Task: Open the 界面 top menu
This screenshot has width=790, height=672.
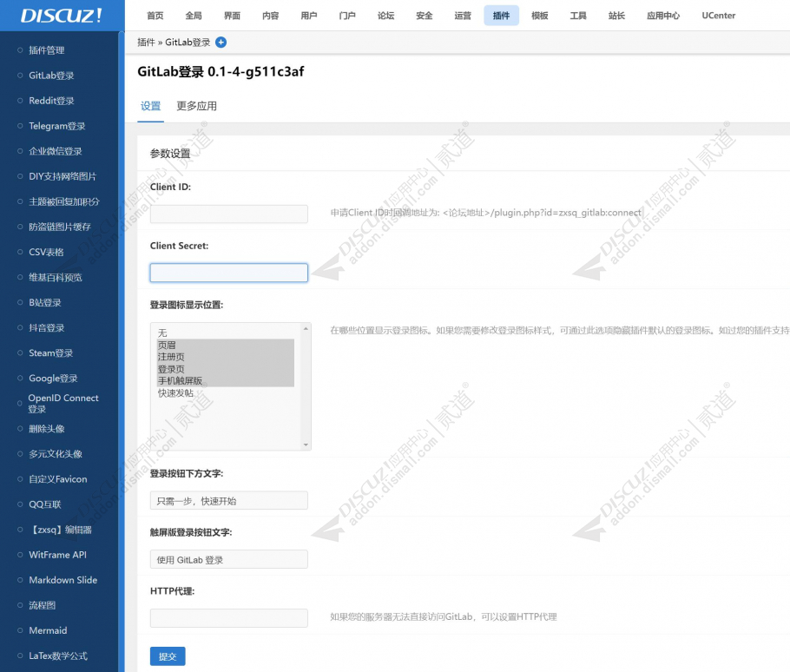Action: point(232,16)
